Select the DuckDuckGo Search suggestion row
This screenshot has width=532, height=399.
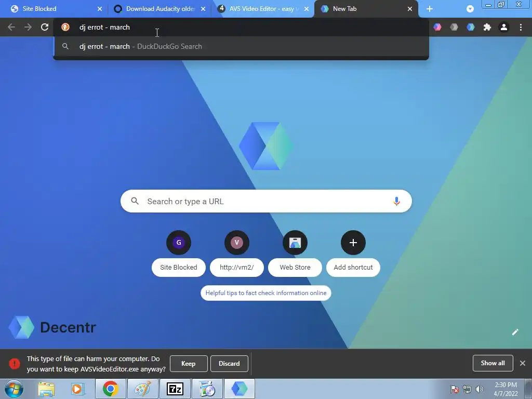(241, 46)
